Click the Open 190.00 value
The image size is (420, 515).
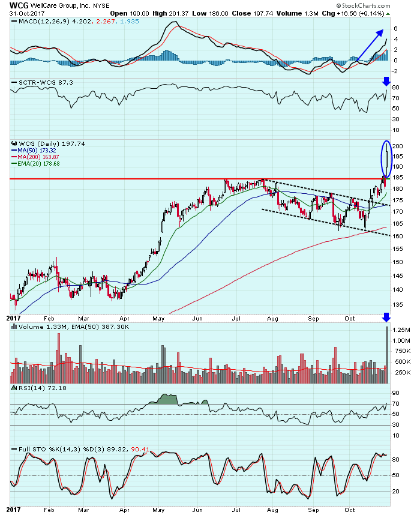pyautogui.click(x=130, y=13)
